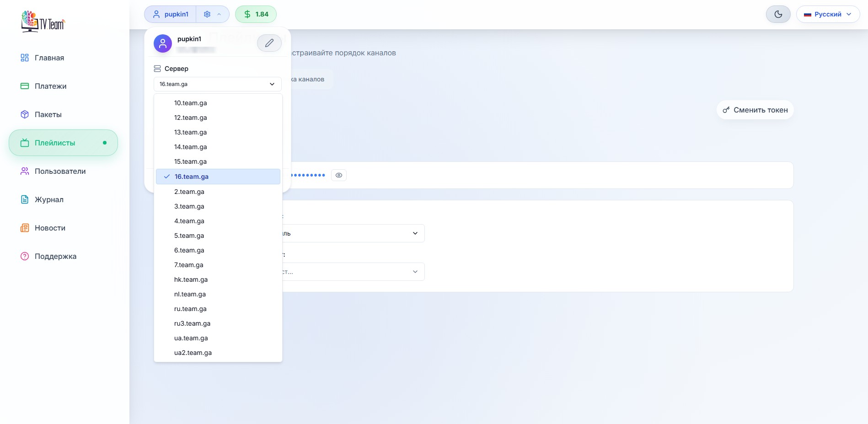Open Поддержка in the sidebar

55,256
